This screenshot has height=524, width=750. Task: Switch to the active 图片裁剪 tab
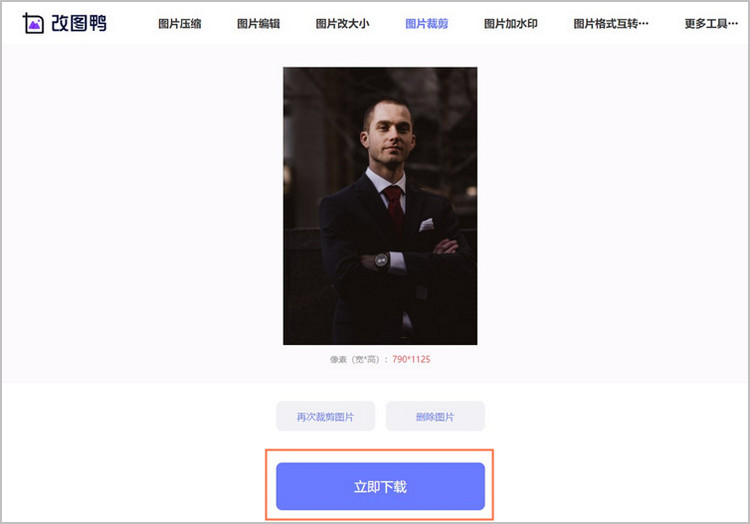click(427, 23)
